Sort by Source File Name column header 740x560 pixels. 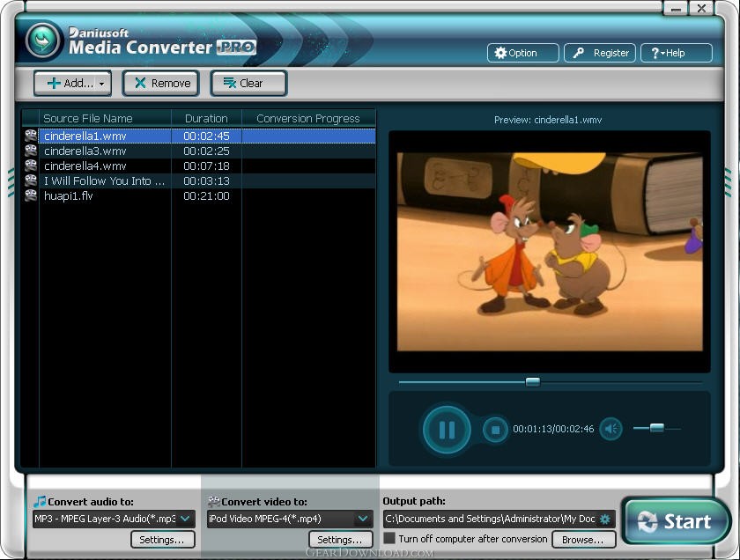pyautogui.click(x=105, y=118)
